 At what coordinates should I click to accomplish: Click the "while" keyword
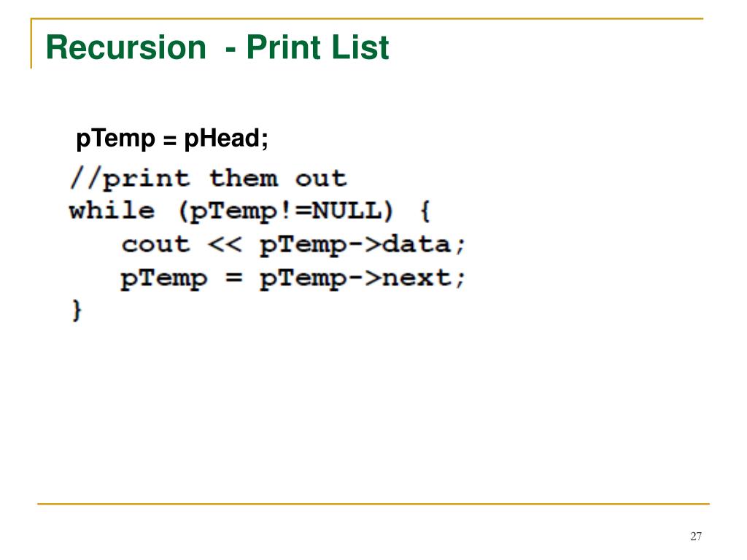pos(112,211)
